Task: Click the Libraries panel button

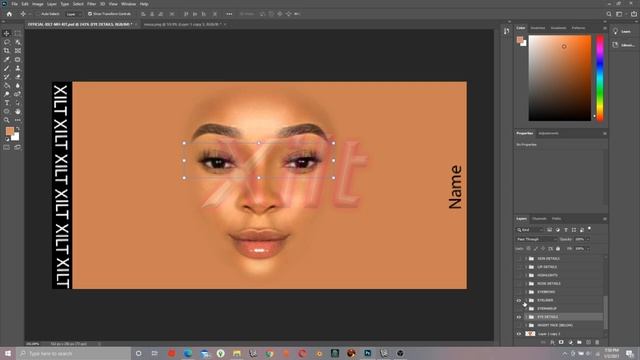Action: (623, 45)
